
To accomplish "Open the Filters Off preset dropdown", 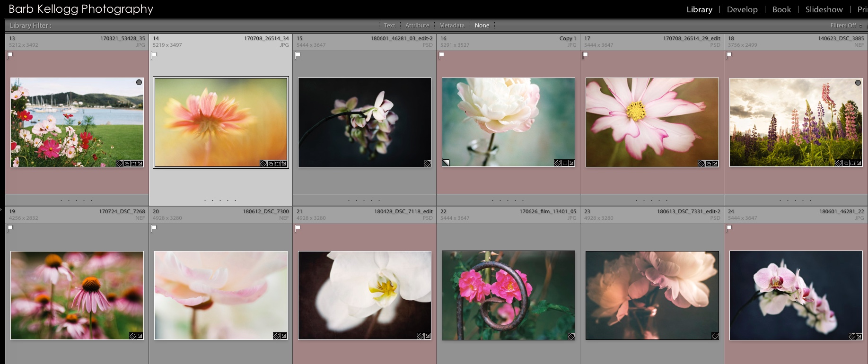I will [x=846, y=26].
